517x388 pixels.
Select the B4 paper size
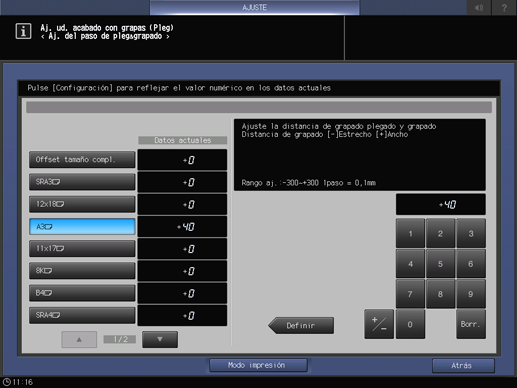point(82,293)
